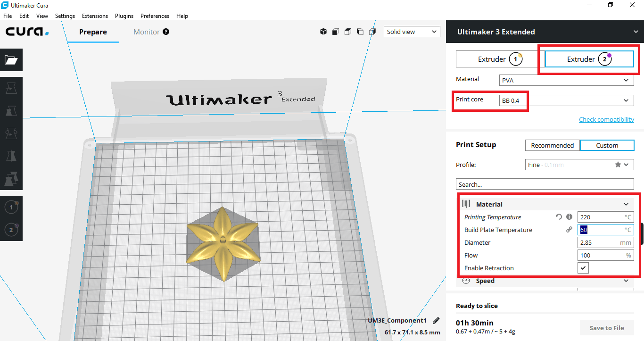
Task: Select the Per Model Settings tool
Action: 11,179
